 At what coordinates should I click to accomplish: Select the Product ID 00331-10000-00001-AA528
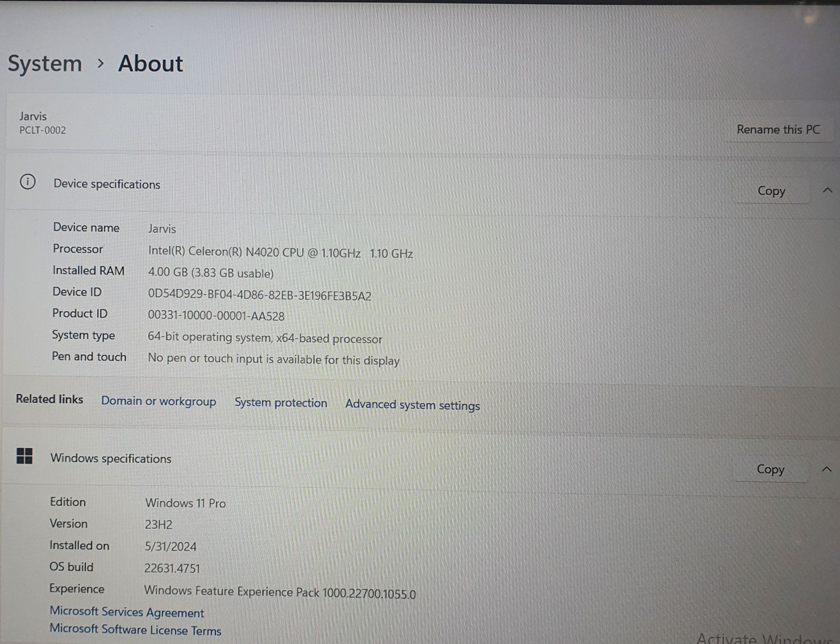[216, 316]
